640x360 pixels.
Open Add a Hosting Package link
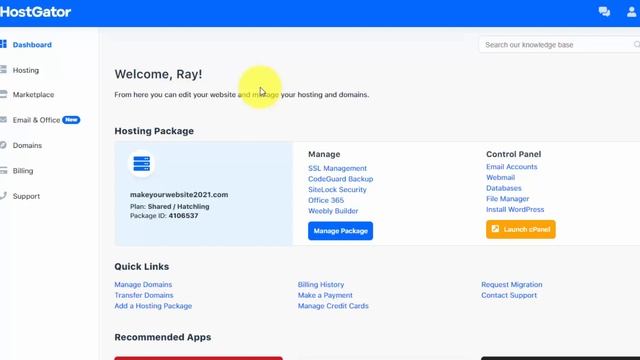point(153,306)
